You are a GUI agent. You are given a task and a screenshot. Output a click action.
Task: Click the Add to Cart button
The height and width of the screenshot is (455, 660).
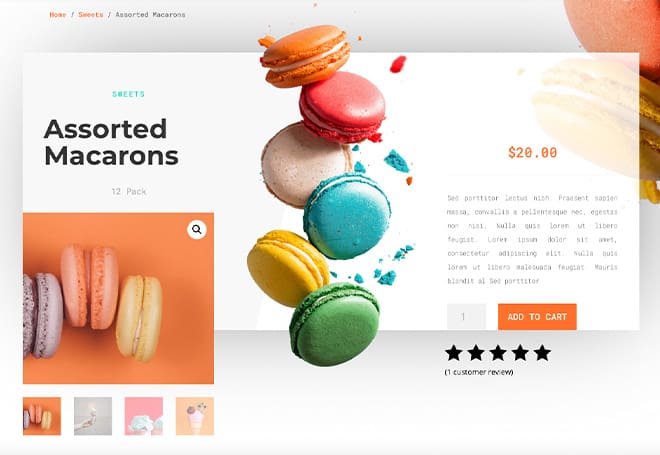[x=537, y=317]
